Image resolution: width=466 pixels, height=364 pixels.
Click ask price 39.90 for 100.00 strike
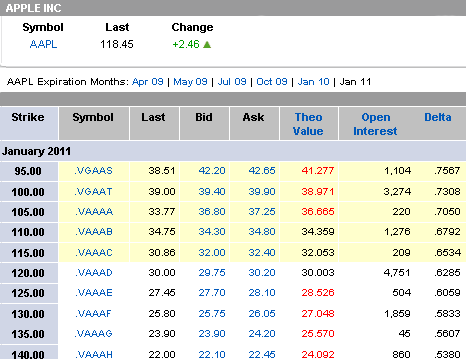coord(262,192)
